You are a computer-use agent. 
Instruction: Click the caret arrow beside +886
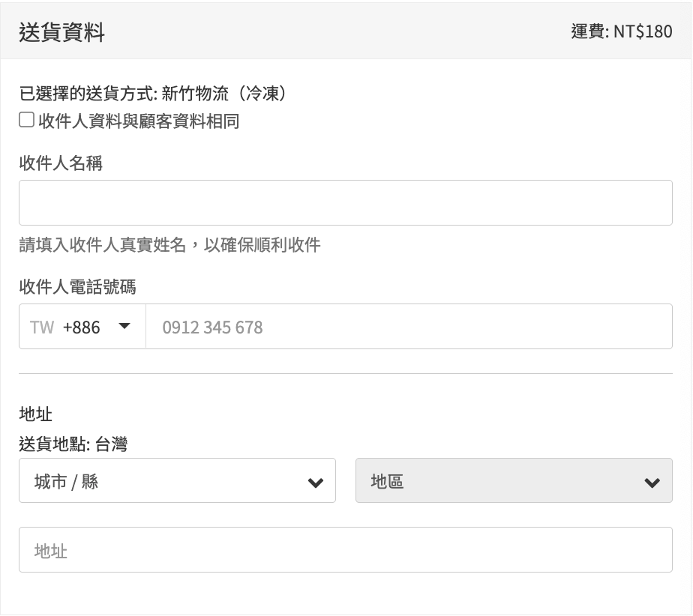[124, 326]
